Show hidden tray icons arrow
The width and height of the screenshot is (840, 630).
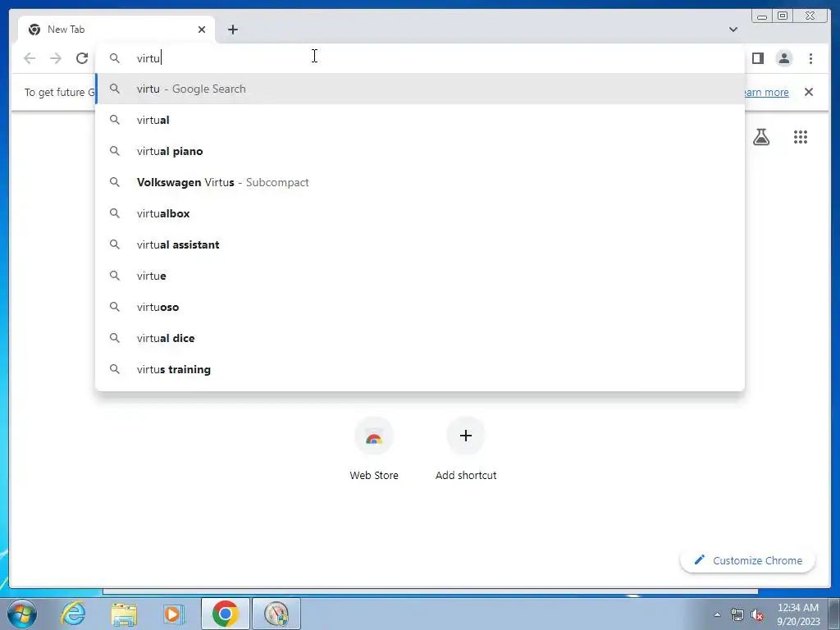(717, 614)
